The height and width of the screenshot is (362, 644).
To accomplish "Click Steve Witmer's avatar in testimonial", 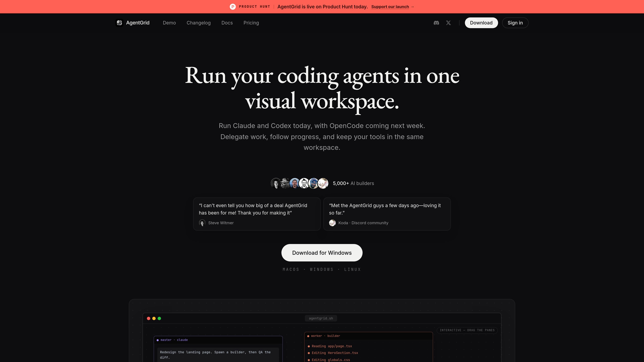I will 202,223.
